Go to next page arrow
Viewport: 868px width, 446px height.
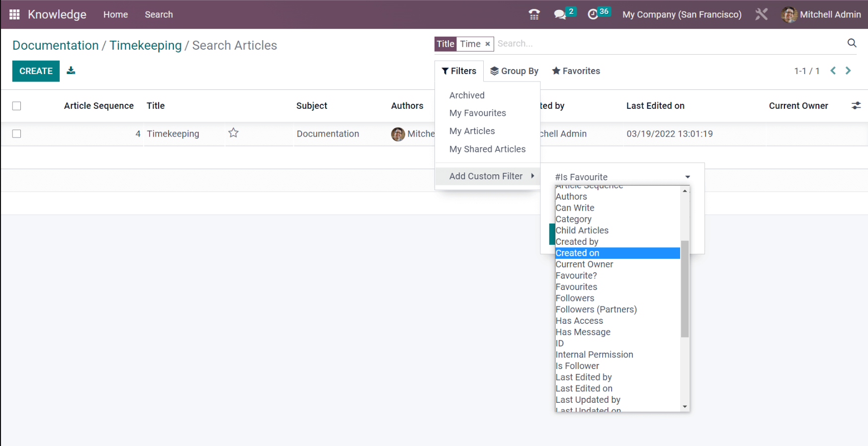click(848, 71)
